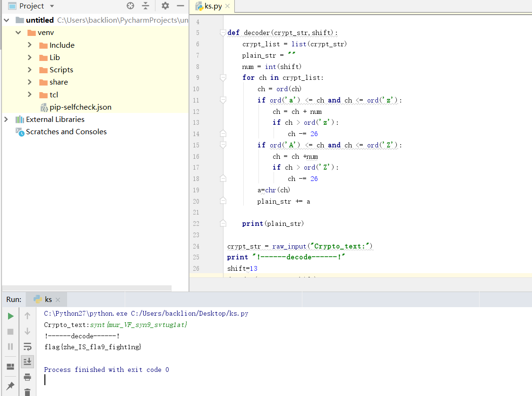Click the Print console output icon
The width and height of the screenshot is (532, 396).
(27, 377)
